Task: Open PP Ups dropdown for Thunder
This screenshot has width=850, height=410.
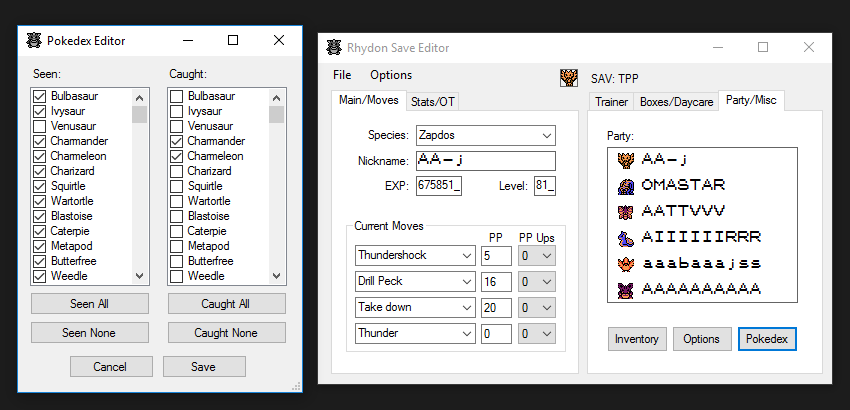Action: click(x=537, y=334)
